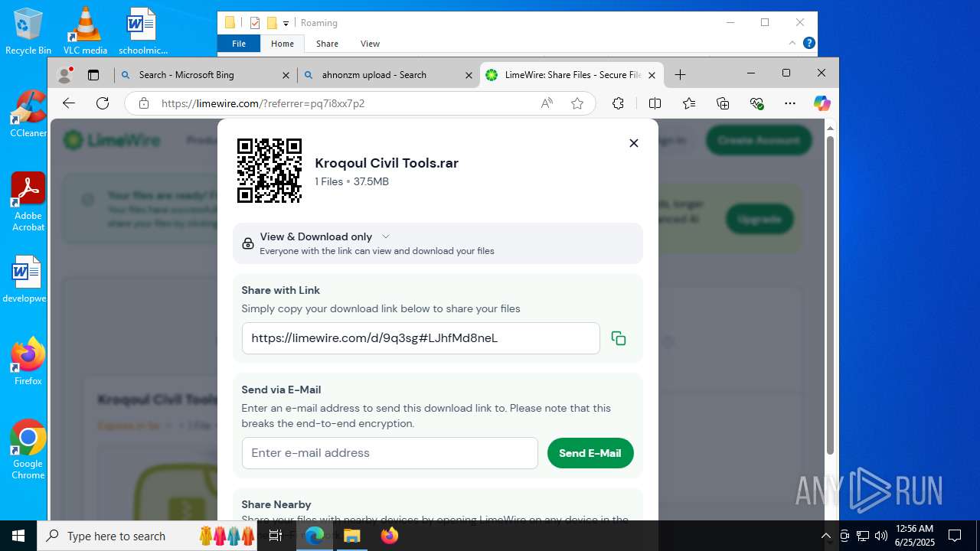Select Share tab in Roaming Explorer window

[327, 44]
